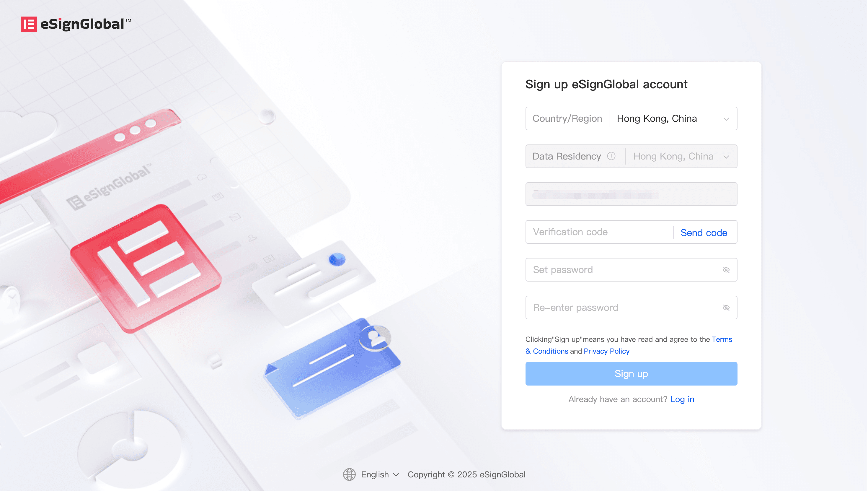This screenshot has width=868, height=491.
Task: Click the Sign up button
Action: [x=631, y=374]
